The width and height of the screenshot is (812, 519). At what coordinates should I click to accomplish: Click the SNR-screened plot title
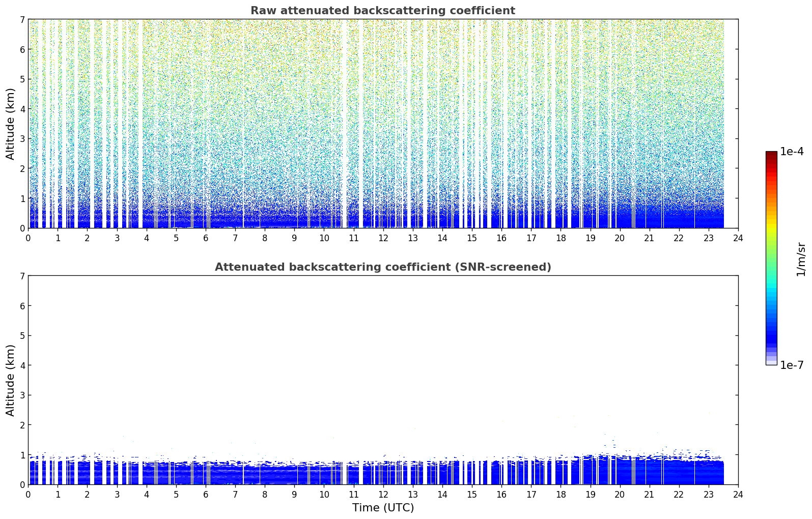[382, 267]
